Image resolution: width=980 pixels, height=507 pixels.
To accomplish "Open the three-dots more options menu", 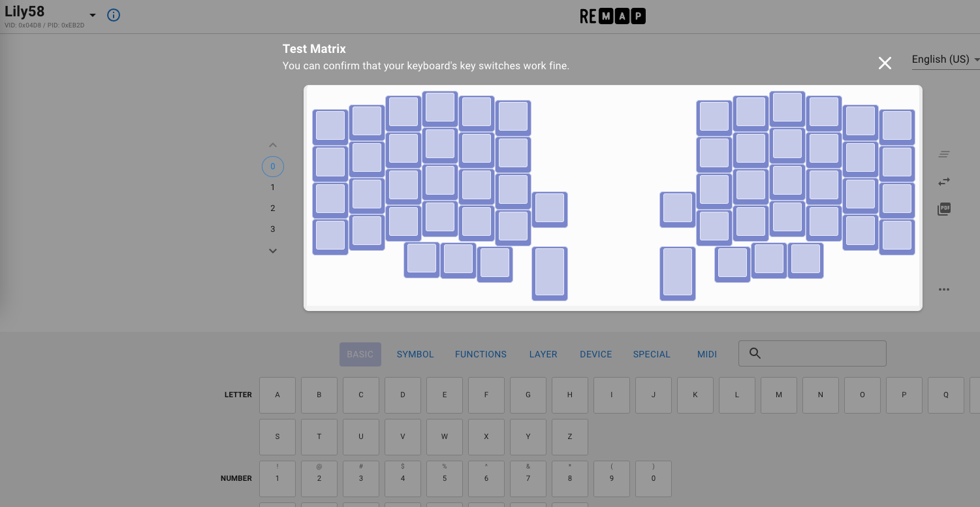I will [x=944, y=289].
